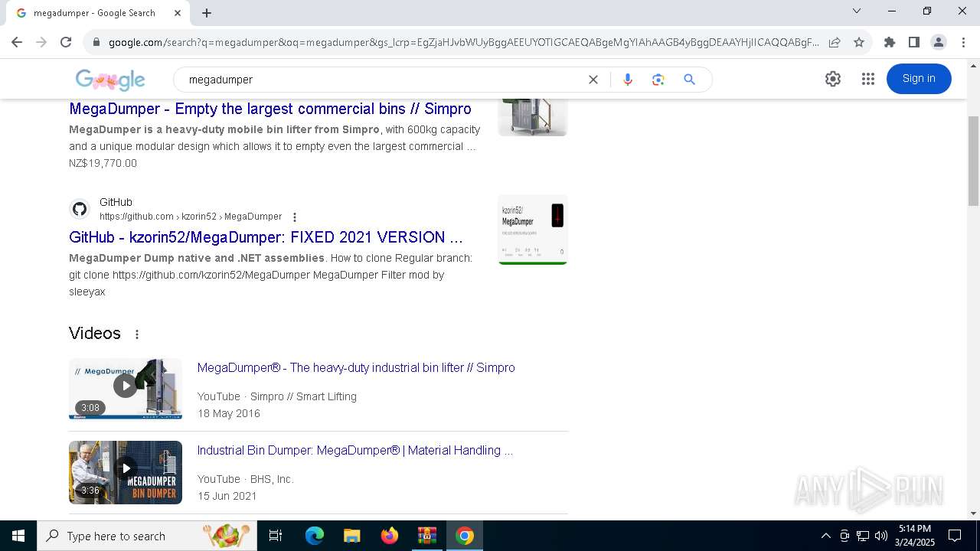This screenshot has width=980, height=551.
Task: Toggle Chrome side panel
Action: [913, 42]
